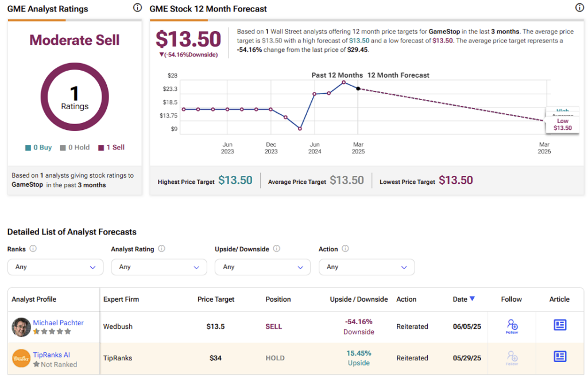Click the Low $13.50 forecast label
The height and width of the screenshot is (377, 588).
click(563, 124)
